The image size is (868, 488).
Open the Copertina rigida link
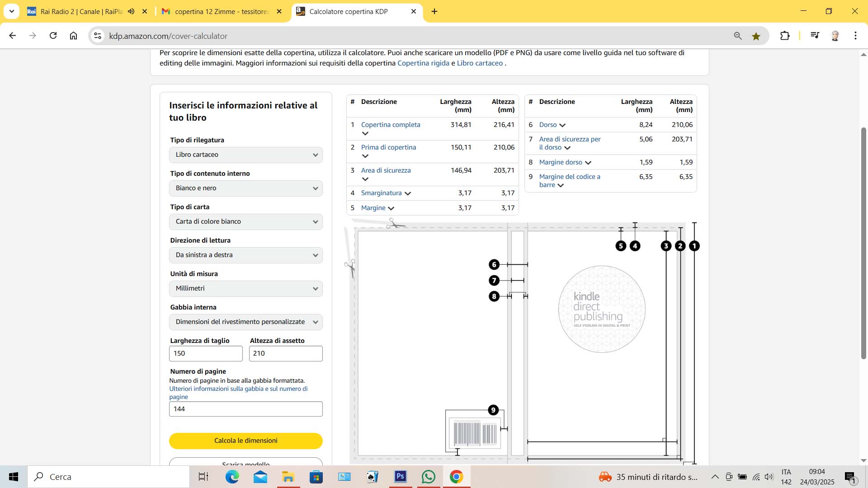coord(423,63)
